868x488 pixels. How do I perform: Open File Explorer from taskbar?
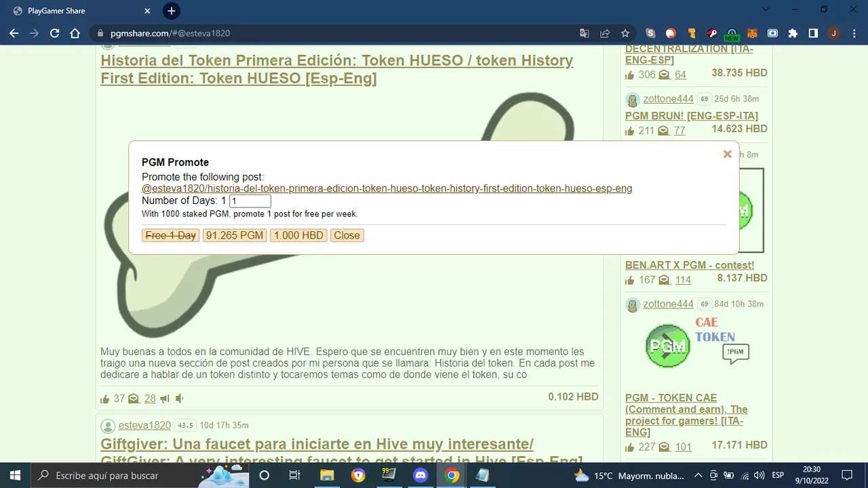[327, 475]
